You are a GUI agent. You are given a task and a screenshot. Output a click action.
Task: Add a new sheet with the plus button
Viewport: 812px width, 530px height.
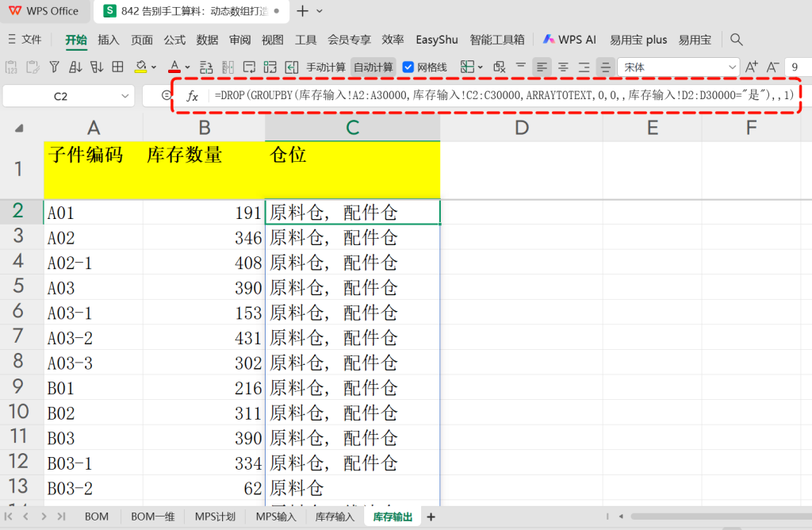[x=431, y=517]
